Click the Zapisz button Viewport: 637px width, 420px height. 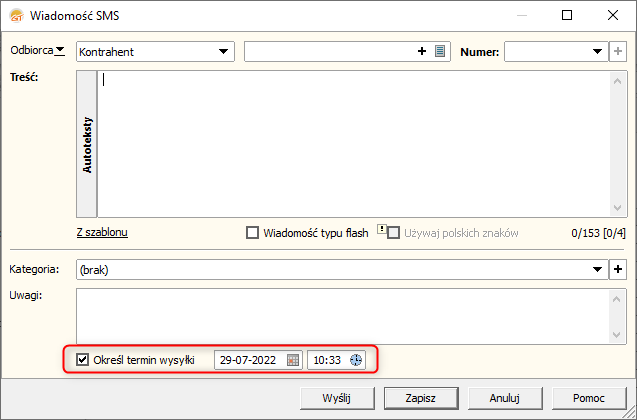tap(421, 398)
